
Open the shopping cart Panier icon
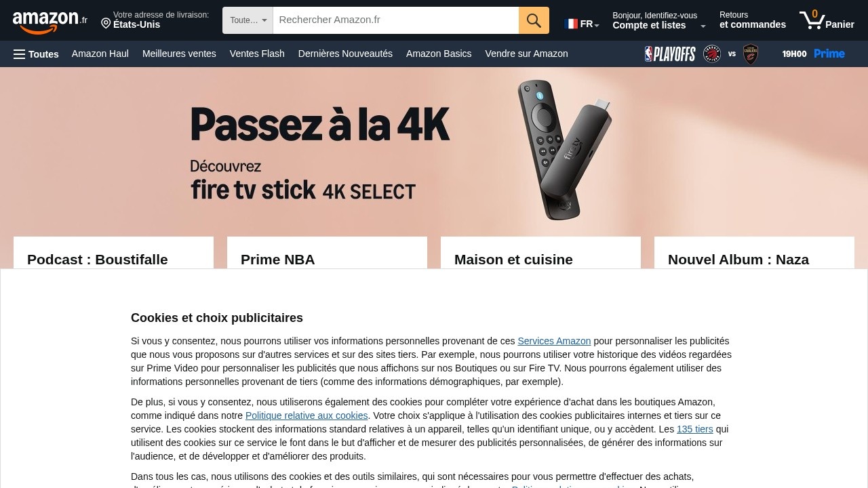(827, 20)
